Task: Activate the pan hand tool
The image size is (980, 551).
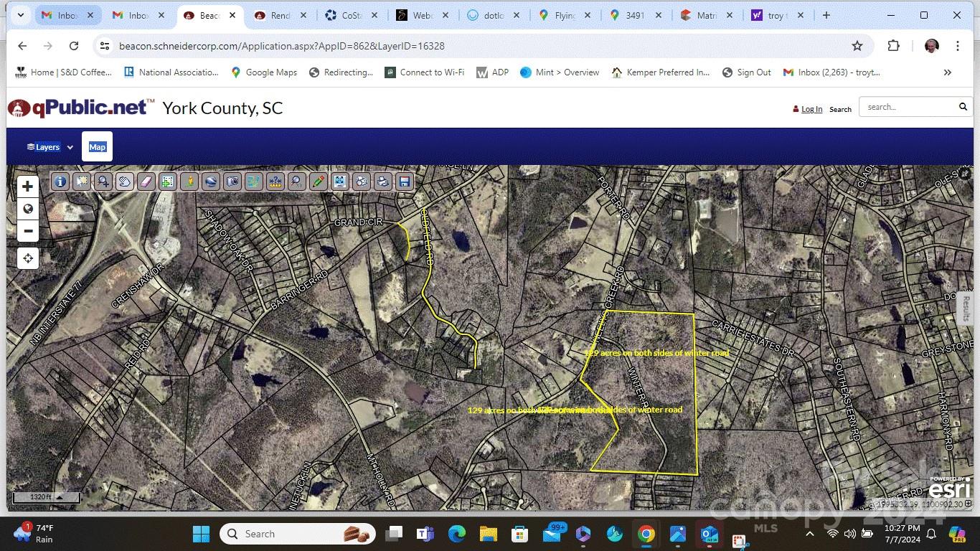Action: 125,182
